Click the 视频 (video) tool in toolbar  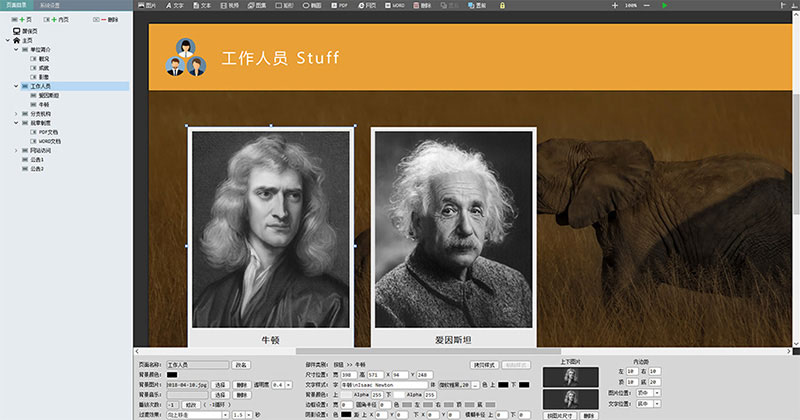click(228, 5)
